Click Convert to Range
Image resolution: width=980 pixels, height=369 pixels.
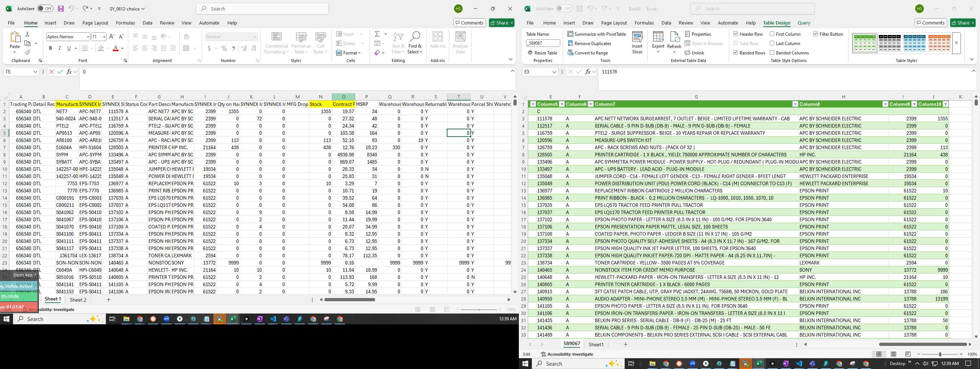click(587, 53)
